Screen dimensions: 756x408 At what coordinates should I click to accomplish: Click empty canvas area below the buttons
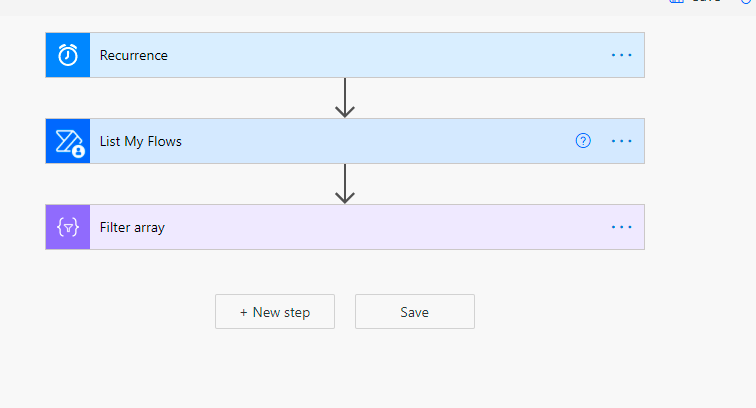coord(345,369)
